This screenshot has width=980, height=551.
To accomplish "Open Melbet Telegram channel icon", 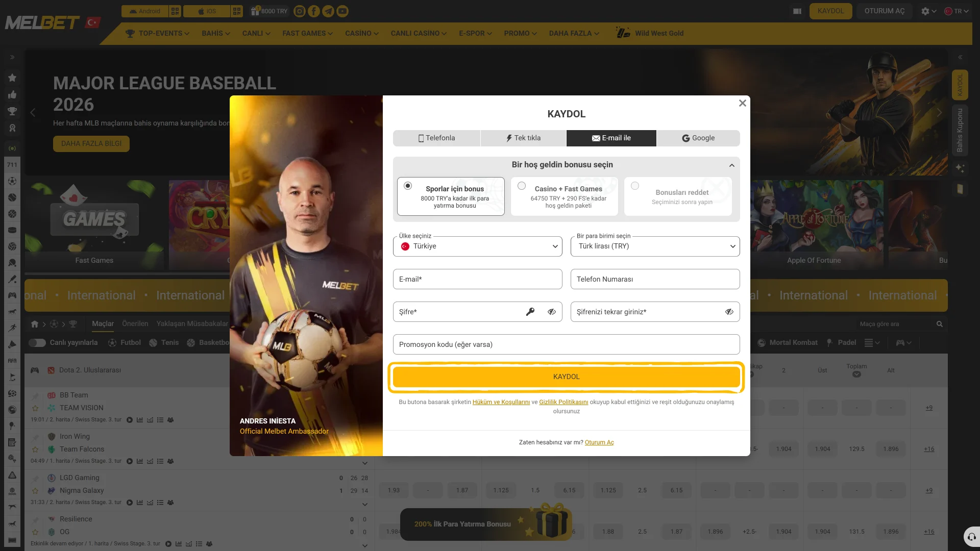I will tap(328, 11).
